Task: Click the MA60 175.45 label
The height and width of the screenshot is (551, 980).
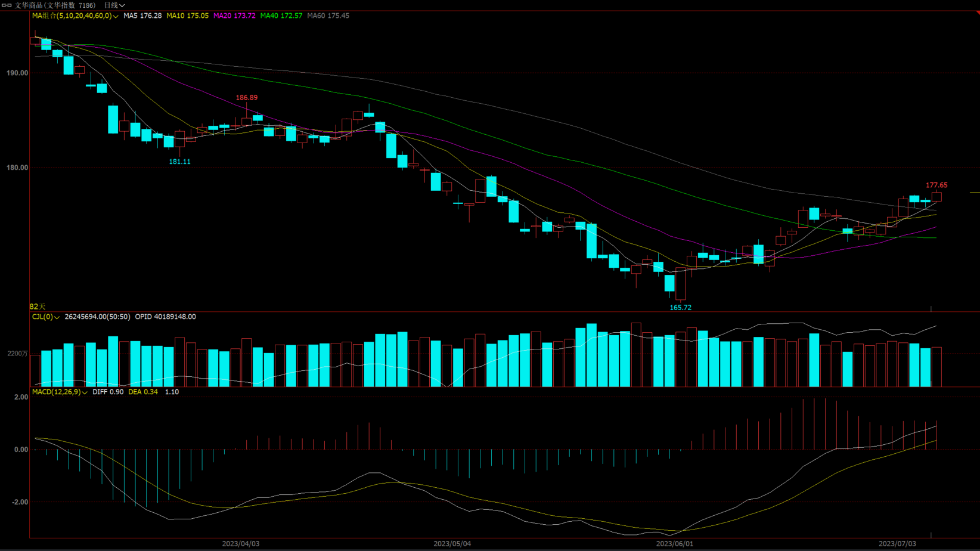Action: [x=328, y=16]
